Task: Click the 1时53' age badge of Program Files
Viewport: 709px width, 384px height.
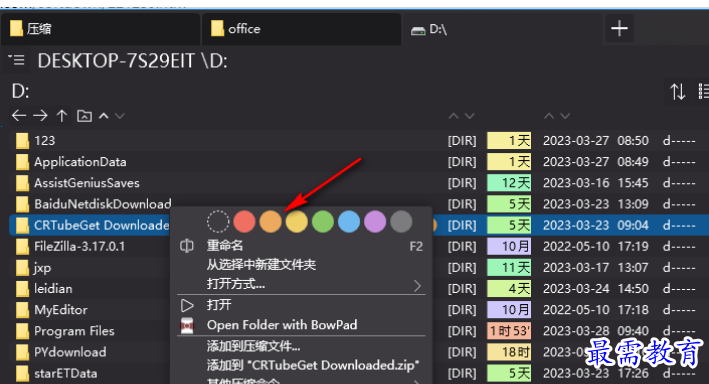Action: coord(509,331)
